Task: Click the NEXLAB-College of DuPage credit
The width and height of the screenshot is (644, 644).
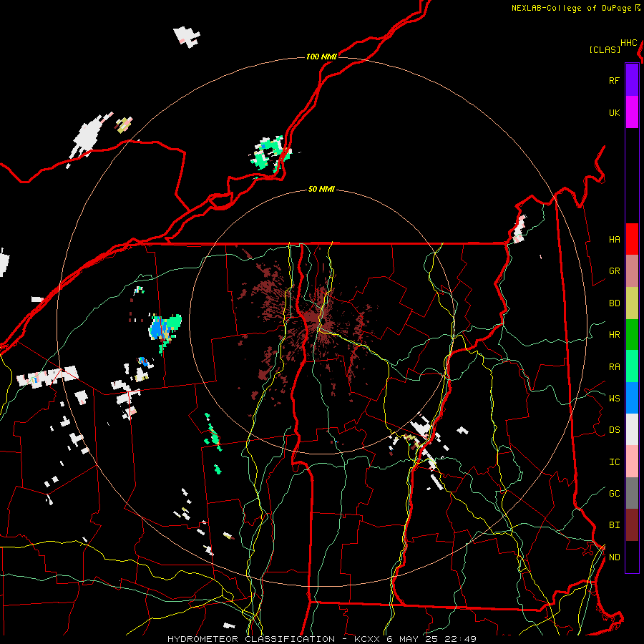Action: pyautogui.click(x=575, y=8)
